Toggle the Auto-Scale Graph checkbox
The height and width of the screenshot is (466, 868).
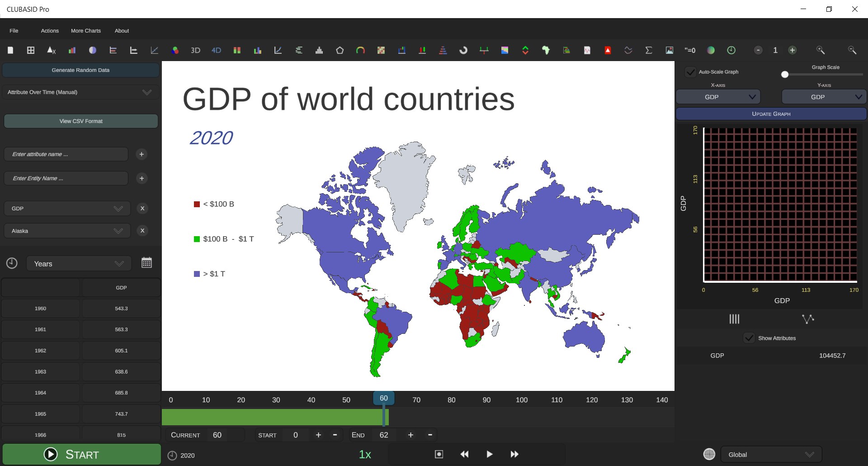(x=690, y=72)
